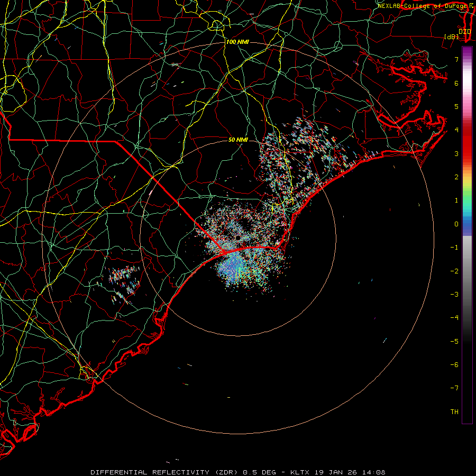Click the "-5" value on dB scale
Viewport: 476px width, 476px height.
pyautogui.click(x=454, y=342)
